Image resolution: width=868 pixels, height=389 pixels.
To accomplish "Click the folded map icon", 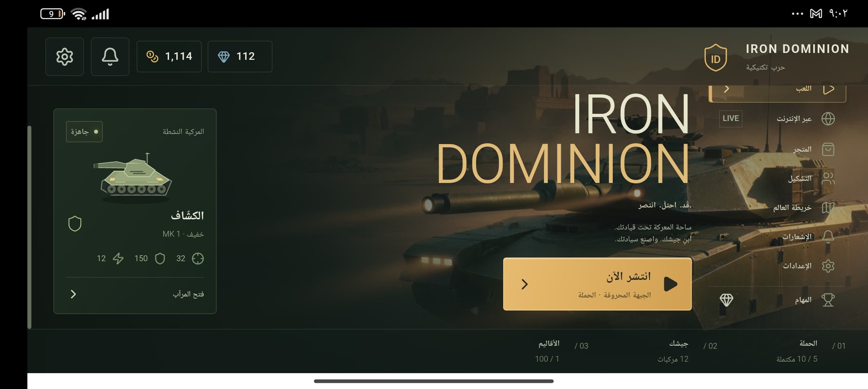I will 828,207.
